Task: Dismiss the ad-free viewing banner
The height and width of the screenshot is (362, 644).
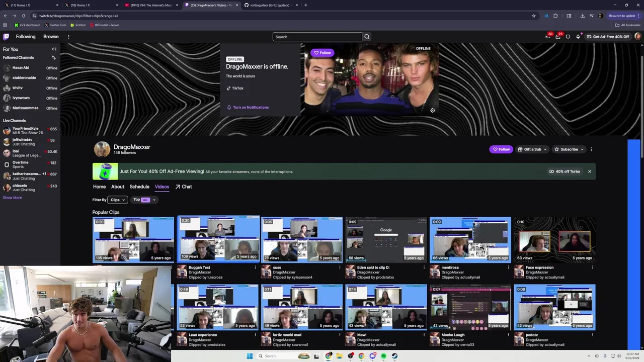Action: pyautogui.click(x=590, y=171)
